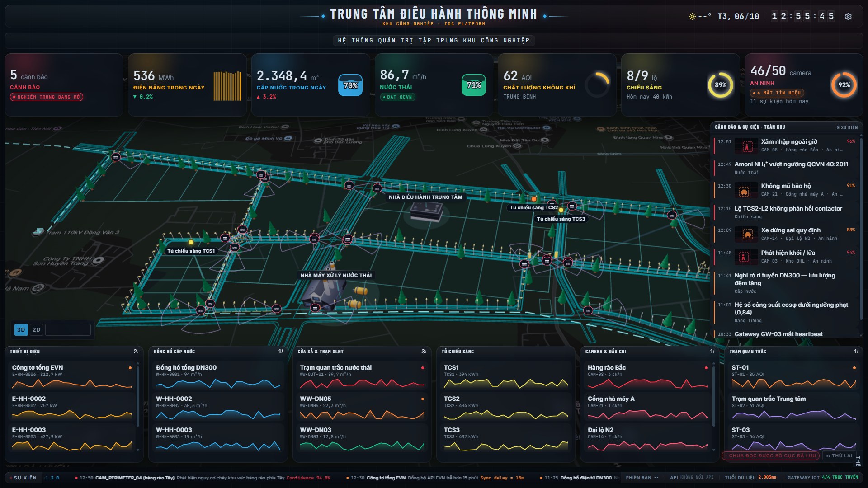Click the Nghiêm trọng đang mở alert badge

[47, 97]
